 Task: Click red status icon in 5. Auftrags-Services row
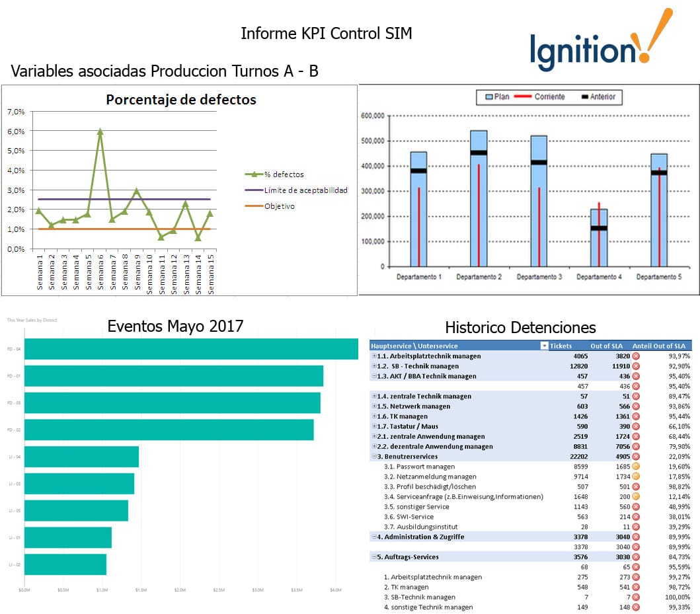tap(636, 557)
